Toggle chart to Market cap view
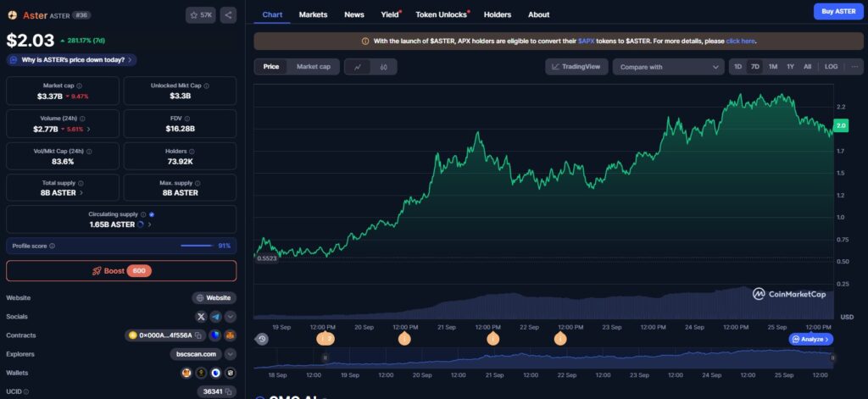868x399 pixels. point(313,67)
